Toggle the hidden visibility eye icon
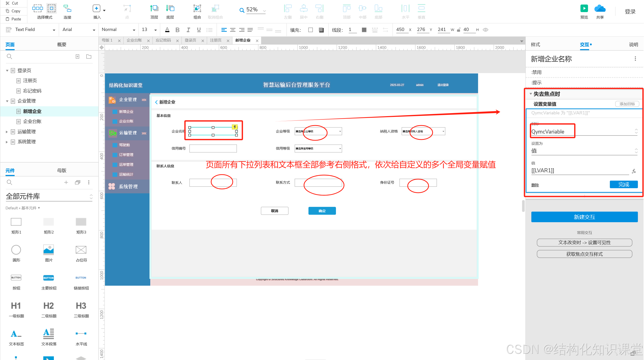 tap(485, 30)
